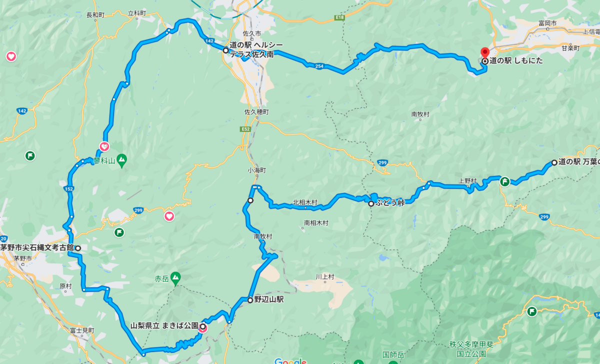Select the ぶどう峠 waypoint circle
Viewport: 600px width, 364px height.
click(x=371, y=203)
